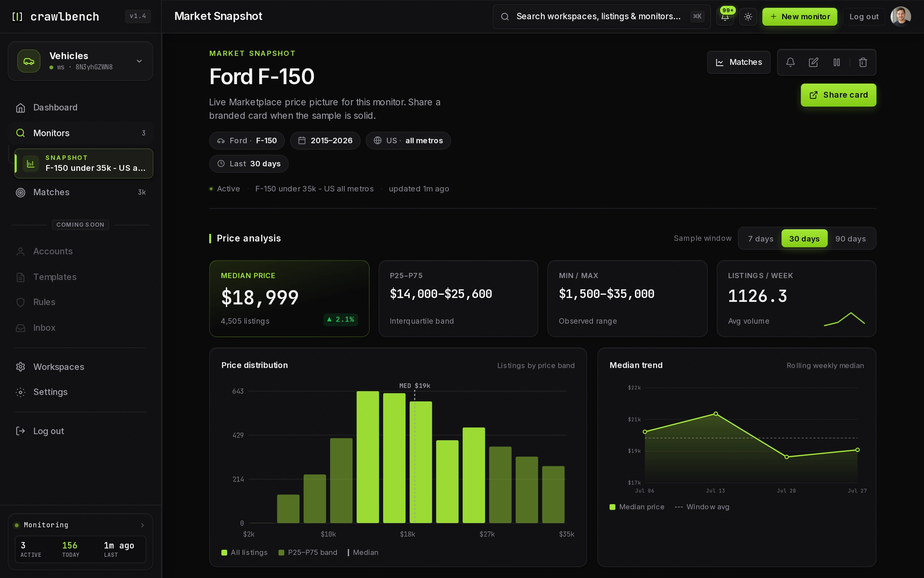Click the v1.4 version badge

[x=138, y=16]
